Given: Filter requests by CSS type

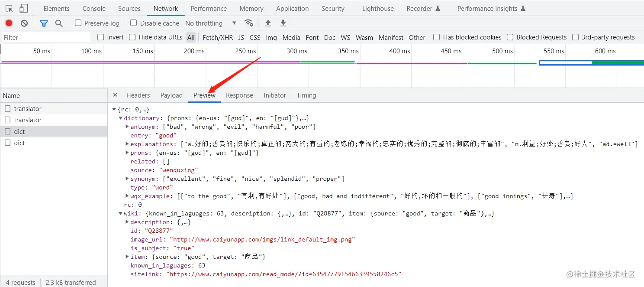Looking at the screenshot, I should [255, 38].
